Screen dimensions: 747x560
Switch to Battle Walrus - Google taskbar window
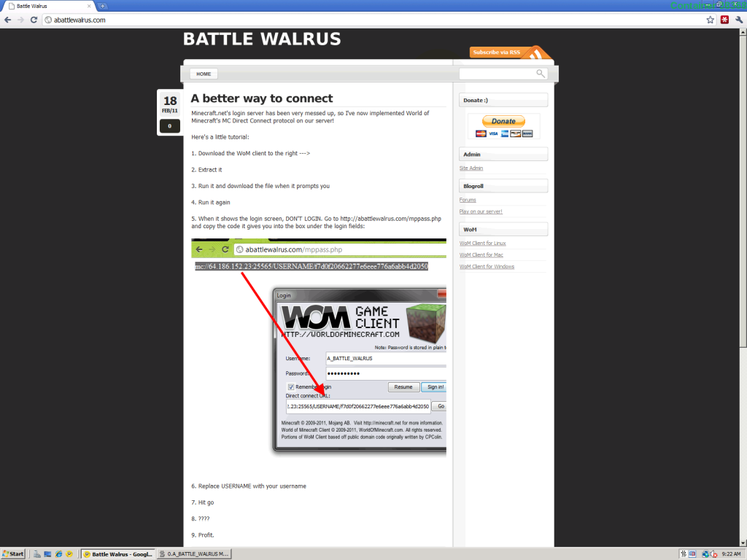(x=117, y=554)
